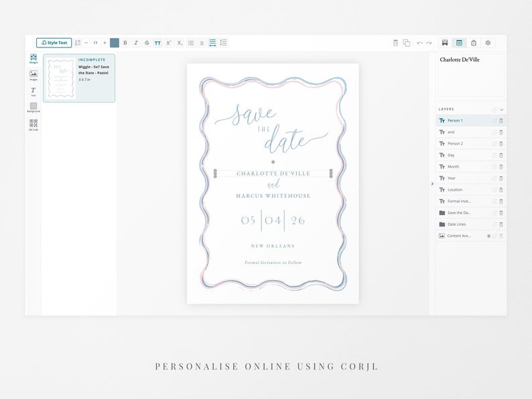The width and height of the screenshot is (532, 399).
Task: Open the settings hexagon icon
Action: tap(488, 43)
